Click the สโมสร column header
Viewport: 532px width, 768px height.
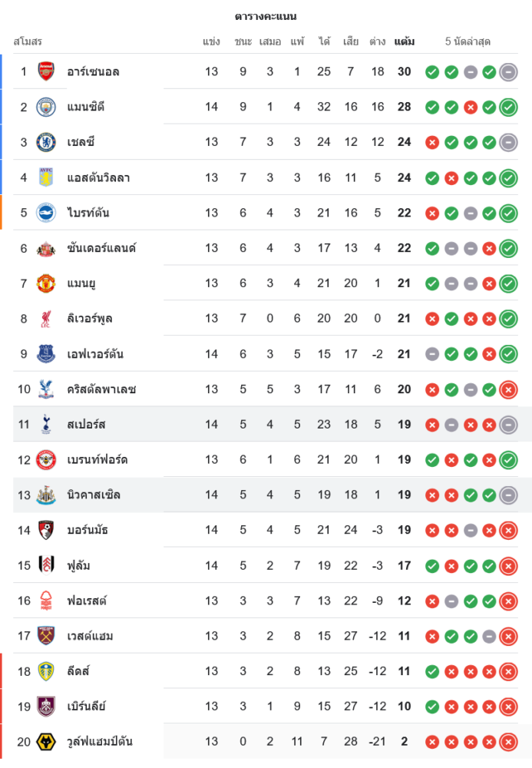click(x=28, y=41)
